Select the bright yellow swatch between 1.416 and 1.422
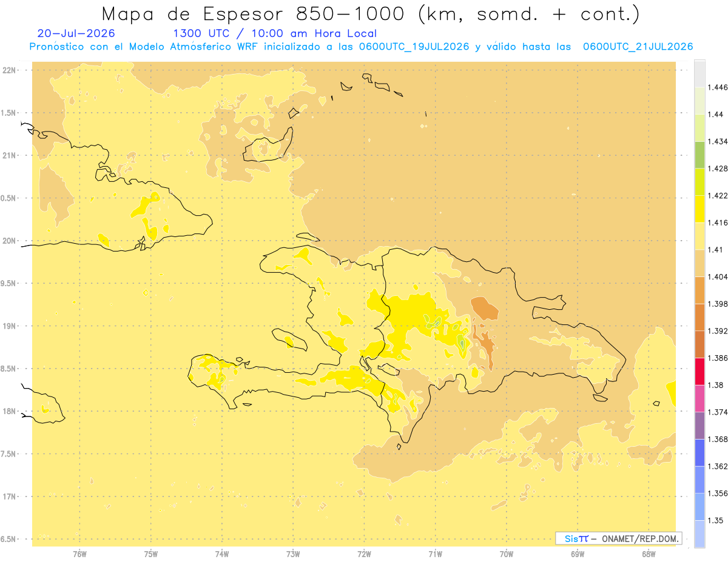The image size is (728, 562). tap(699, 209)
